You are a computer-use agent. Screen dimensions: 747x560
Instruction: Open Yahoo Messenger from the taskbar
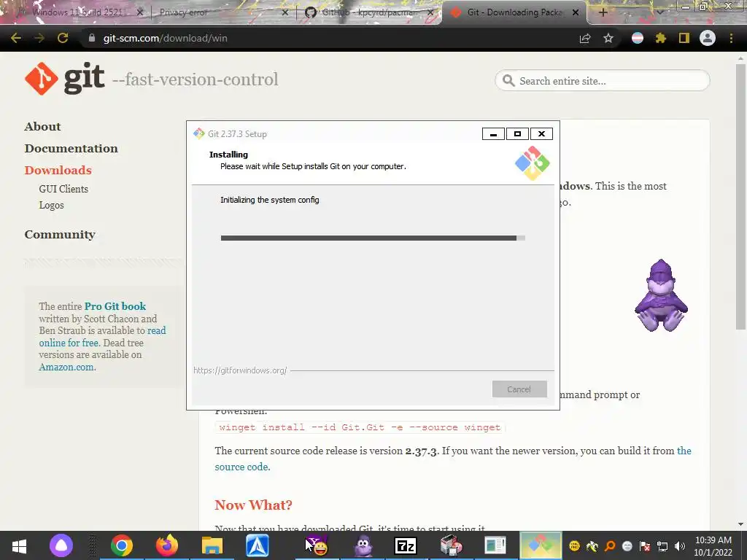point(317,545)
